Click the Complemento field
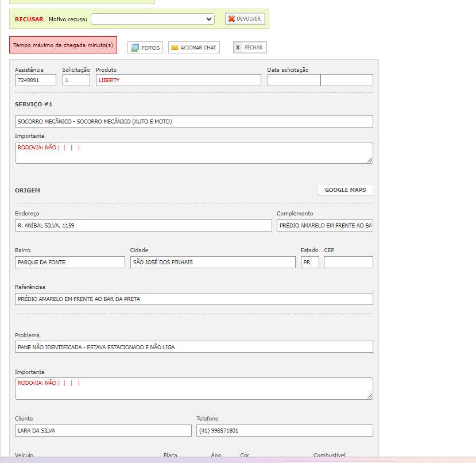Viewport: 476px width, 463px height. pos(324,226)
